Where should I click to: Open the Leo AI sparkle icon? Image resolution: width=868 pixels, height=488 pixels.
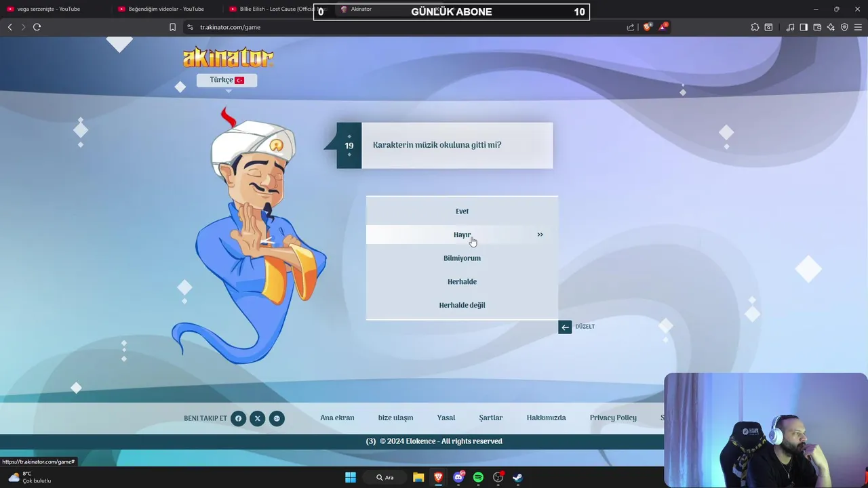tap(831, 27)
